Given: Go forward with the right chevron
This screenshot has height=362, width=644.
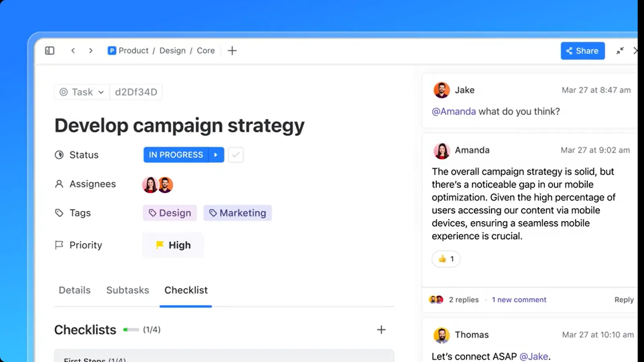Looking at the screenshot, I should [91, 51].
